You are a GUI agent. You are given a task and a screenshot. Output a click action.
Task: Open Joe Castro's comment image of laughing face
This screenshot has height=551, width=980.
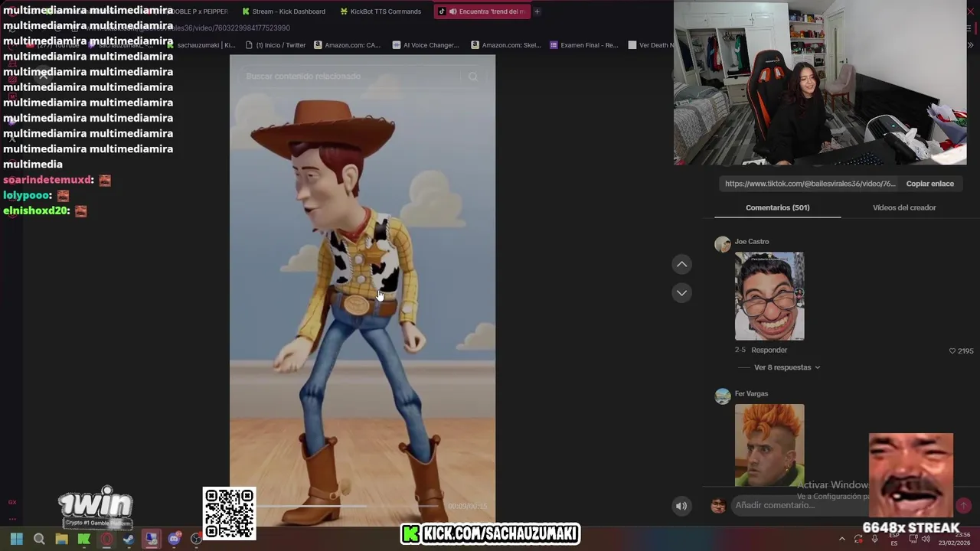click(769, 296)
